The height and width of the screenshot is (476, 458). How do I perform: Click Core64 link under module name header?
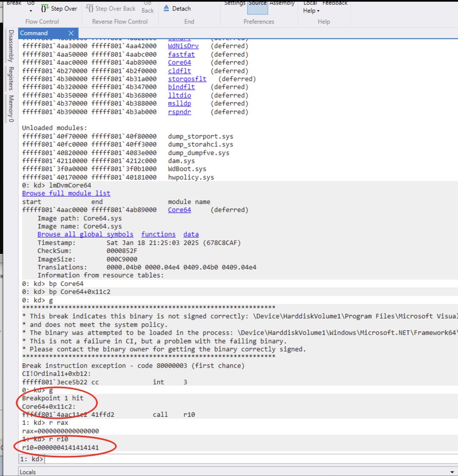click(179, 210)
